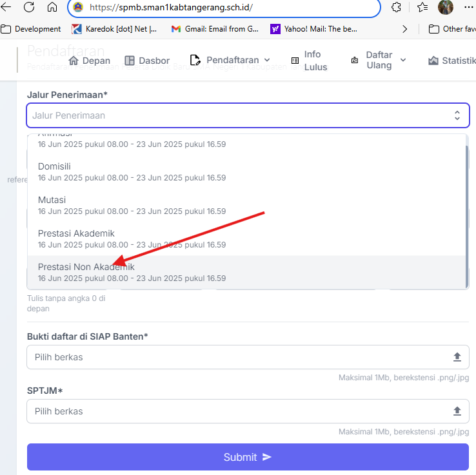This screenshot has height=475, width=476.
Task: Open browser settings three-dots menu
Action: (468, 8)
